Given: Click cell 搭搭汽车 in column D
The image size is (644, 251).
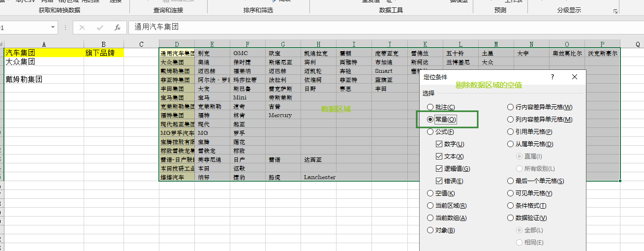Looking at the screenshot, I should 177,177.
